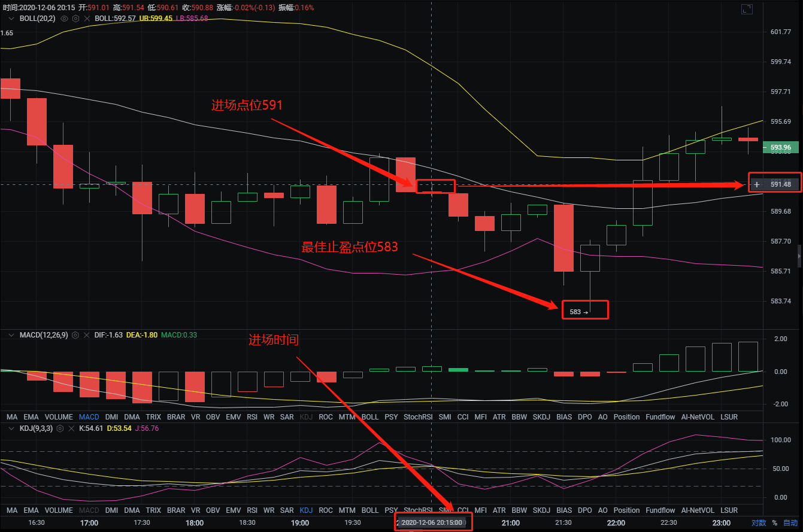Select MA in bottom KDJ panel indicator row

coord(12,510)
